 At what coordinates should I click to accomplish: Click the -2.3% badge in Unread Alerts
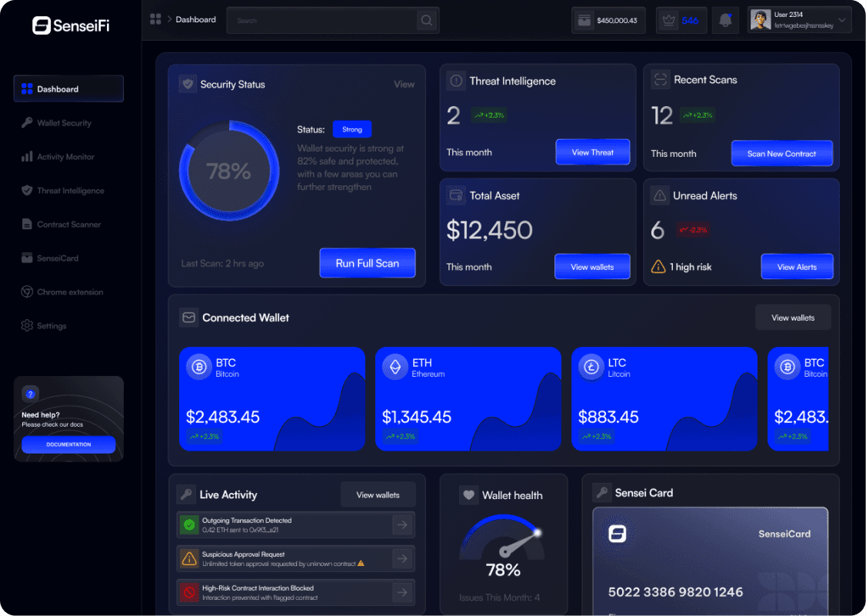[x=693, y=230]
